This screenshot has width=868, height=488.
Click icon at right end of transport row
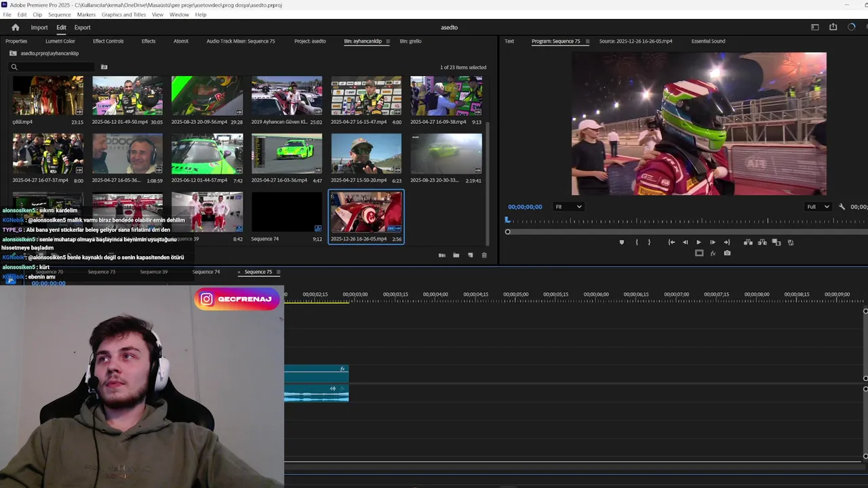click(x=790, y=242)
